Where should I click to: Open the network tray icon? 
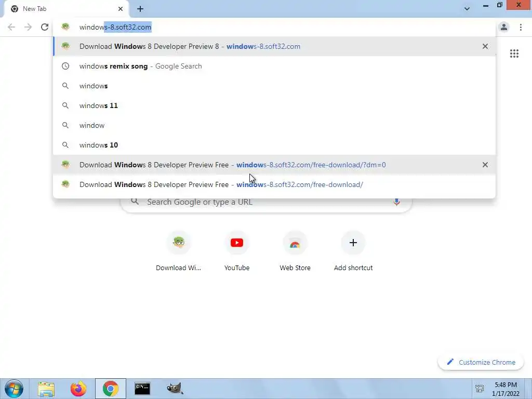click(480, 389)
